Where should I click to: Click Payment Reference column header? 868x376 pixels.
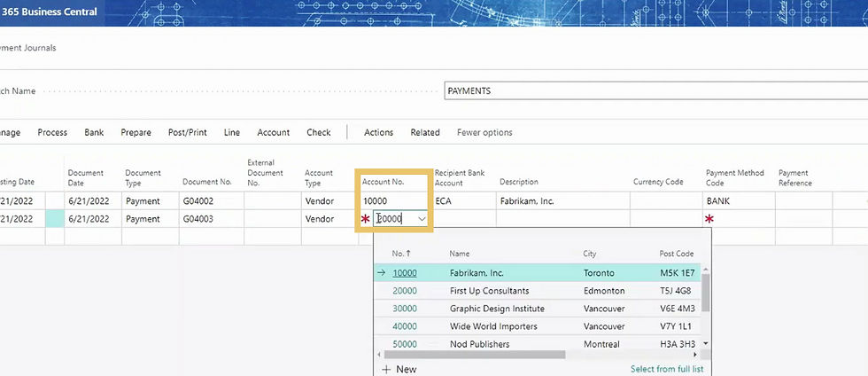(x=795, y=177)
